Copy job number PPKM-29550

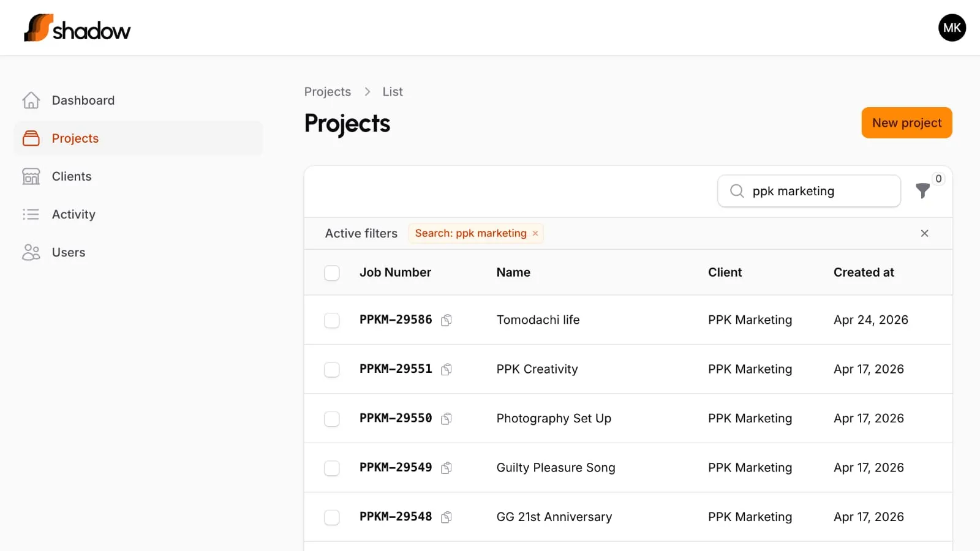coord(447,419)
